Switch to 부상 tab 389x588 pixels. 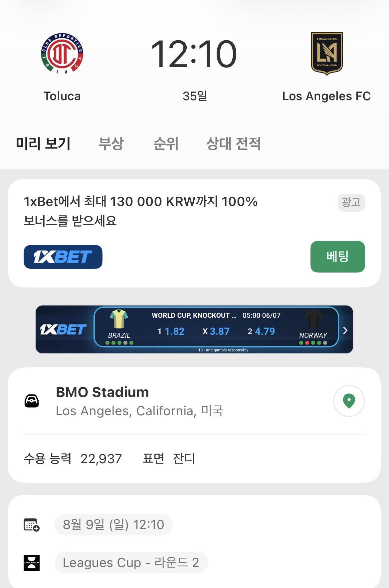(111, 144)
